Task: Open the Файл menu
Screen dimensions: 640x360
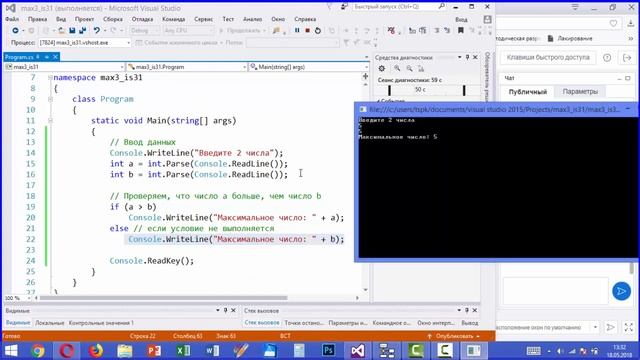Action: coord(12,19)
